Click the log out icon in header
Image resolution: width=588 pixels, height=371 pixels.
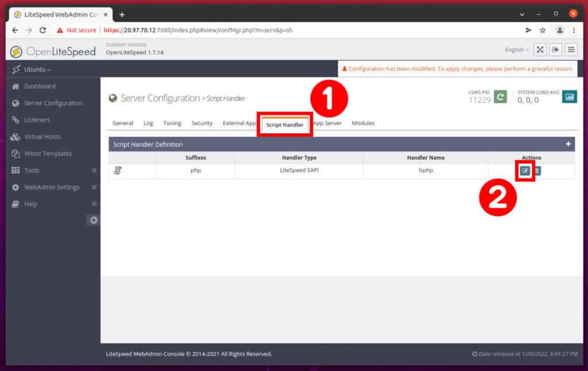(x=555, y=49)
